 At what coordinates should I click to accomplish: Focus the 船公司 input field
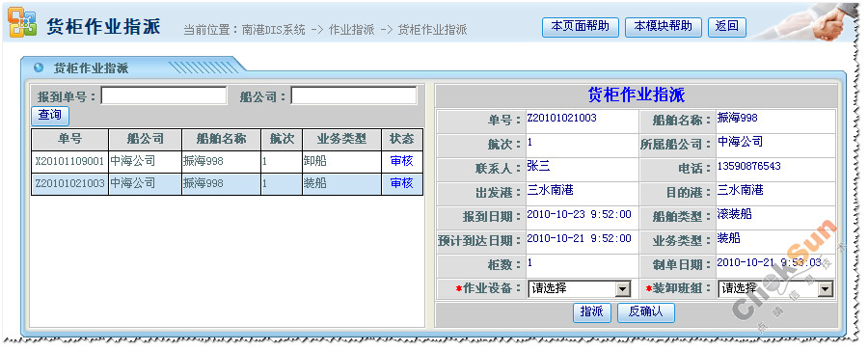click(x=354, y=95)
